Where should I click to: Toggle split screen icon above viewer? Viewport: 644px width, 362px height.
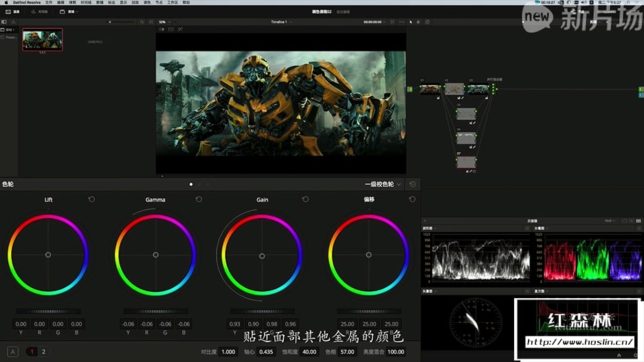click(x=171, y=29)
